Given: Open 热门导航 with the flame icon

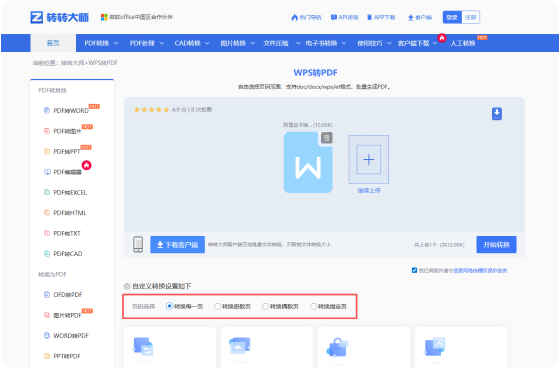Looking at the screenshot, I should 306,17.
